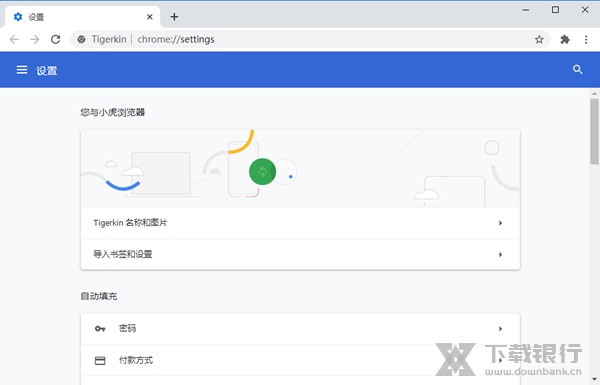600x385 pixels.
Task: Click the 自动填充 section heading
Action: point(99,296)
